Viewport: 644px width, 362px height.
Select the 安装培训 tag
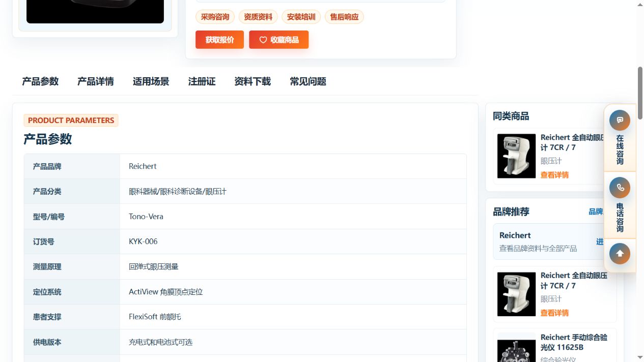(x=301, y=17)
